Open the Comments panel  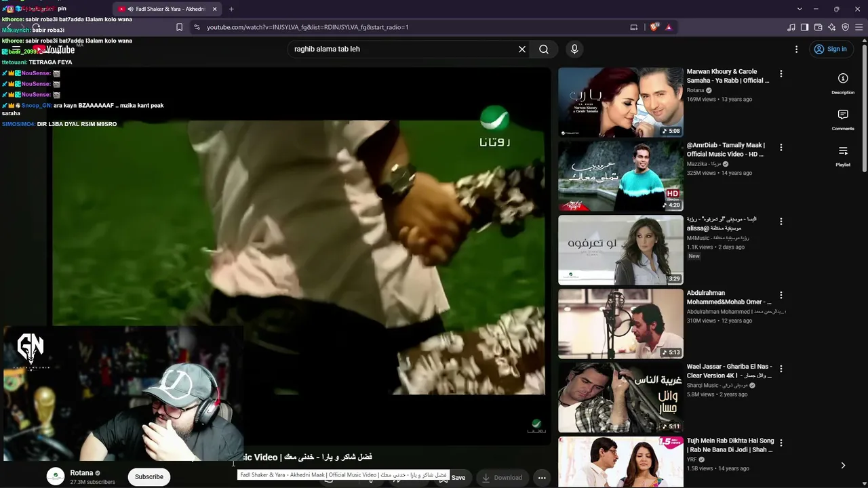pyautogui.click(x=843, y=119)
